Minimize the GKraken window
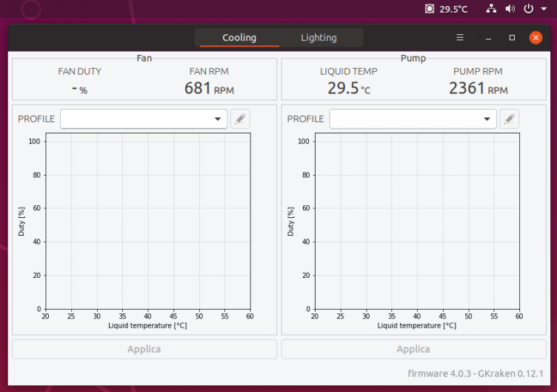This screenshot has height=392, width=557. click(x=488, y=38)
